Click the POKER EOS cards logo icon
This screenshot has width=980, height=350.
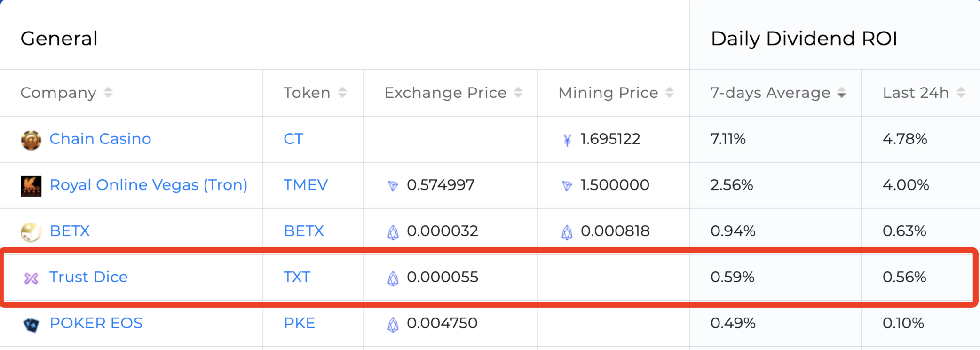31,324
